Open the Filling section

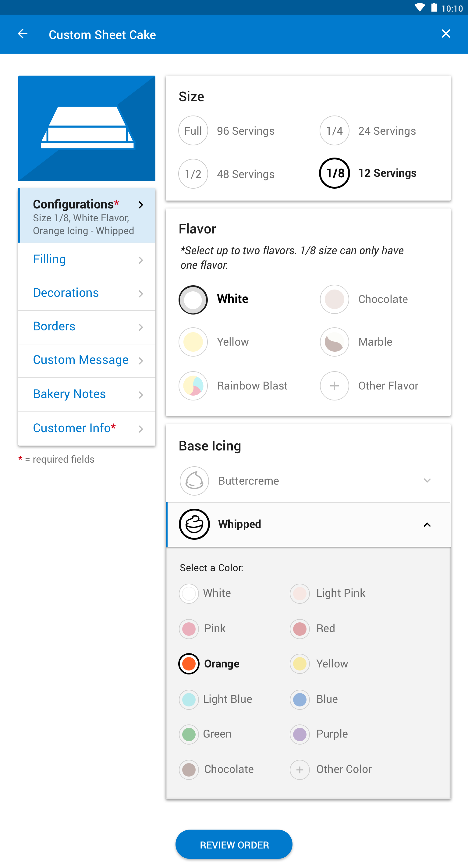pyautogui.click(x=87, y=260)
